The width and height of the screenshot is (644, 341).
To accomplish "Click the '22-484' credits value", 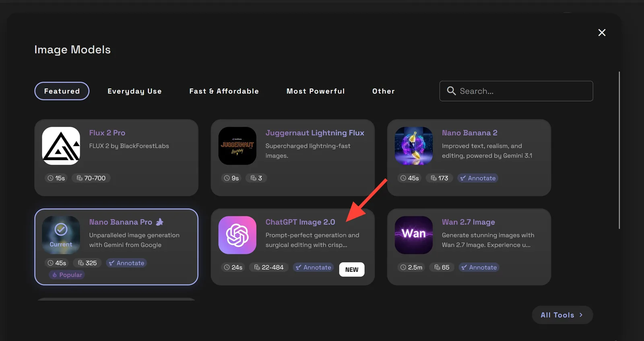I will pos(272,267).
